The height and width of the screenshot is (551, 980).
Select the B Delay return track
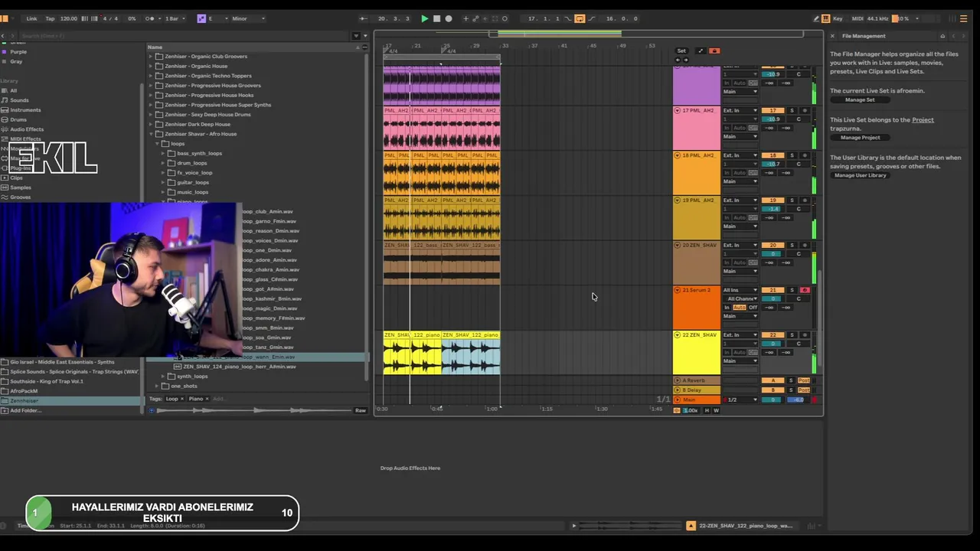pos(696,390)
